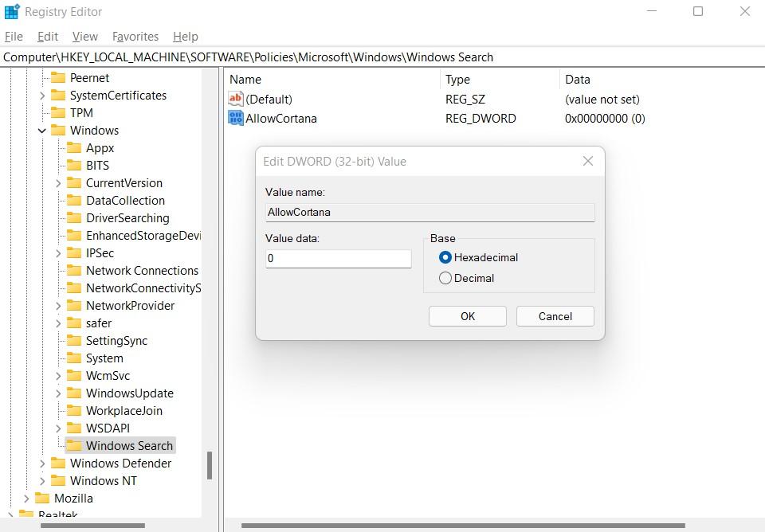Screen dimensions: 765x532
Task: Click the values pane horizontal scrollbar thumb
Action: coord(464,526)
